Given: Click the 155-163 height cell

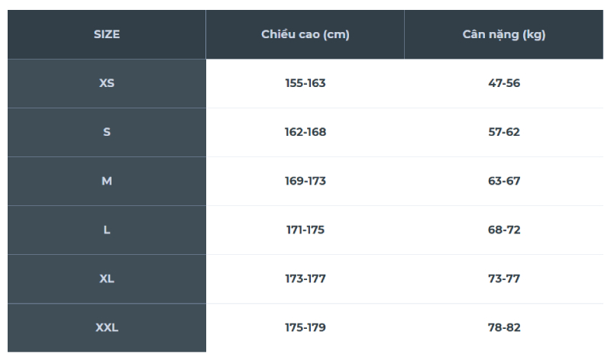Looking at the screenshot, I should (305, 83).
